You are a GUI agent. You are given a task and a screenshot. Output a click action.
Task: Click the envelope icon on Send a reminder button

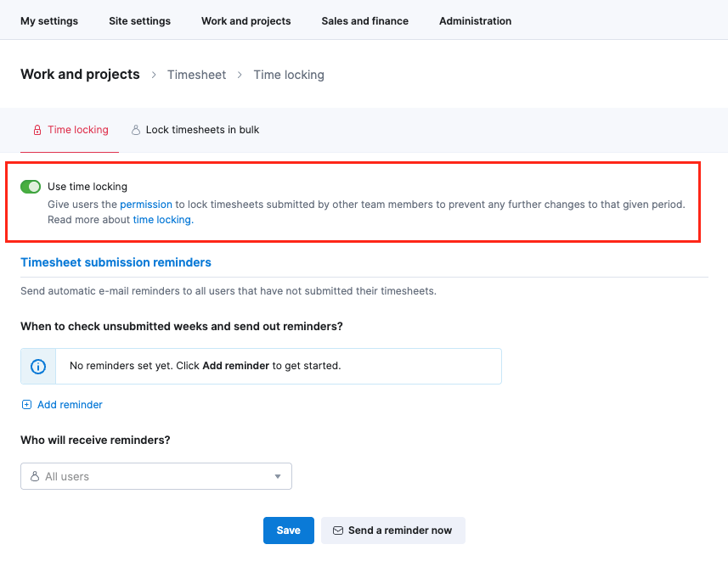(x=338, y=531)
